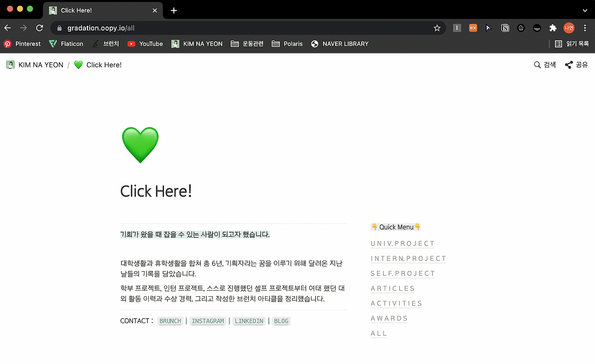Open the NAVER LIBRARY bookmark
Image resolution: width=595 pixels, height=364 pixels.
(340, 44)
